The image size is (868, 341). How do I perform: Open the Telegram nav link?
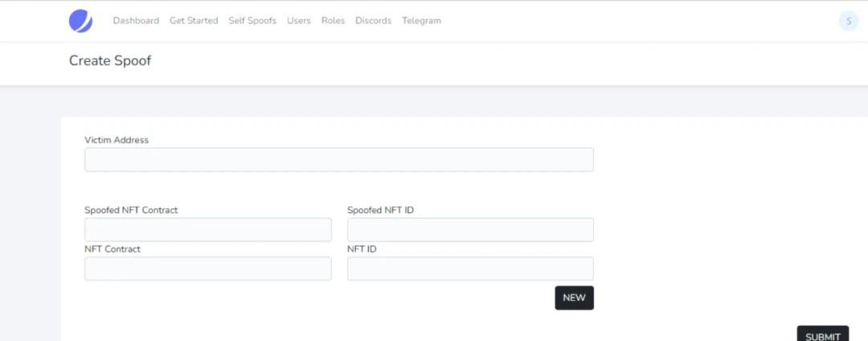[421, 21]
